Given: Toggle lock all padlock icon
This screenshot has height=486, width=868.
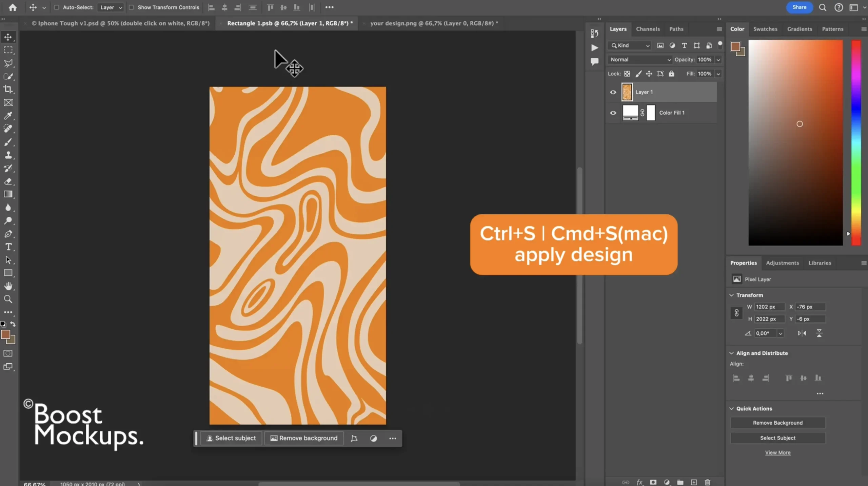Looking at the screenshot, I should tap(671, 74).
